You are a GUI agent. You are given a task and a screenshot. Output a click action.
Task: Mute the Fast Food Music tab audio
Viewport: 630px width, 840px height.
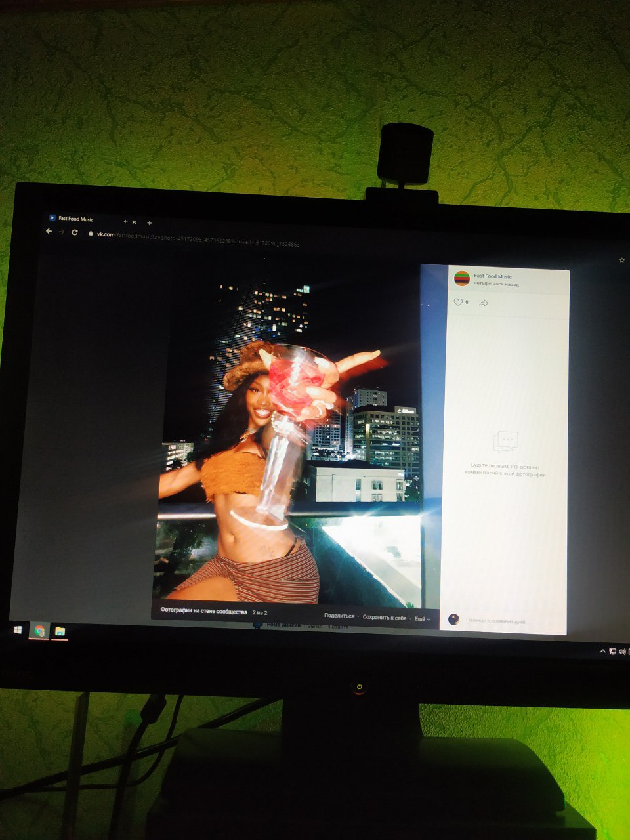point(125,221)
